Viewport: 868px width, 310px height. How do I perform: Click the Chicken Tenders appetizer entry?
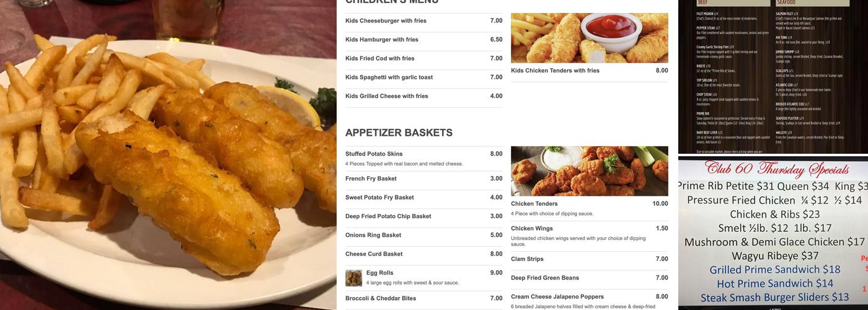589,208
